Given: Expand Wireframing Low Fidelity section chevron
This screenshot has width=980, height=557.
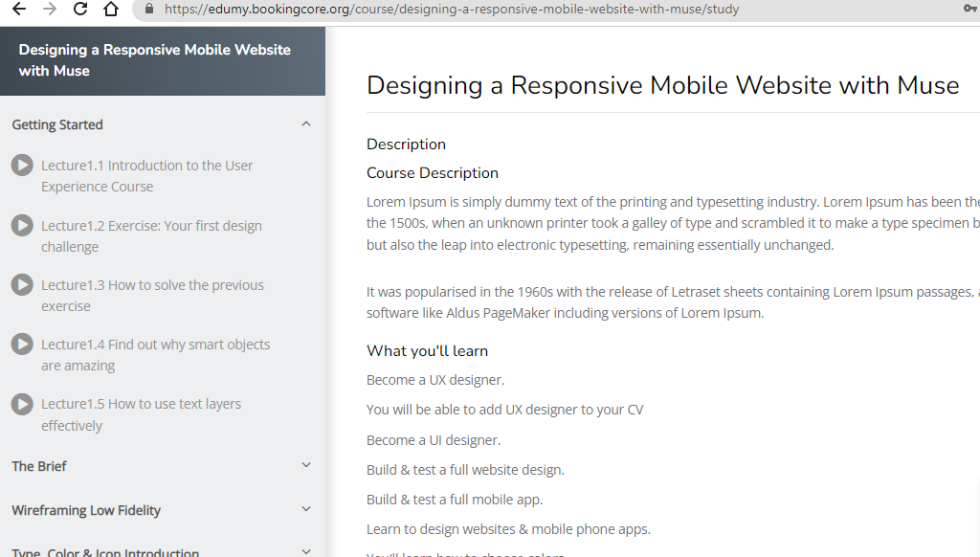Looking at the screenshot, I should pos(306,509).
